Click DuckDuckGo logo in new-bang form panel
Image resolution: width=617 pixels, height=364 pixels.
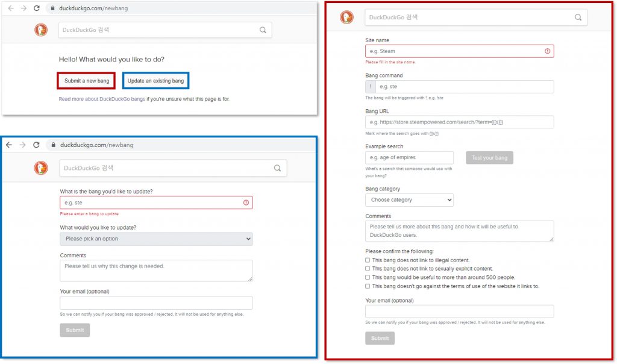pos(346,17)
